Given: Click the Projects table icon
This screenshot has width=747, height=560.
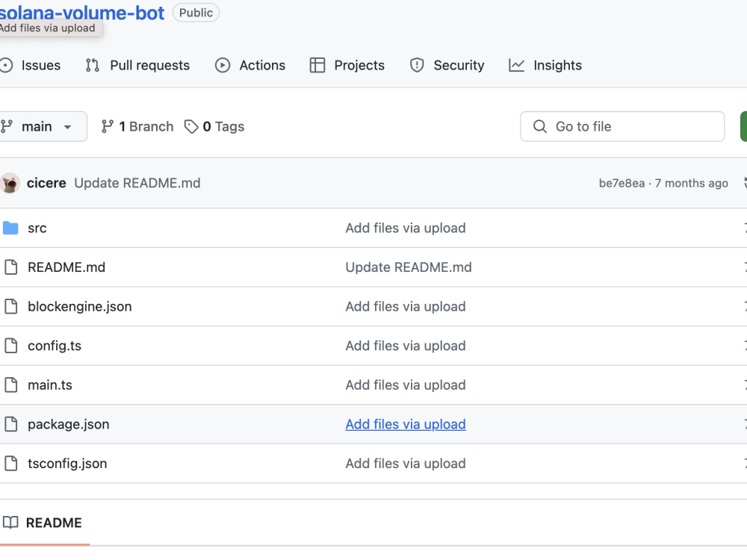Looking at the screenshot, I should (317, 65).
